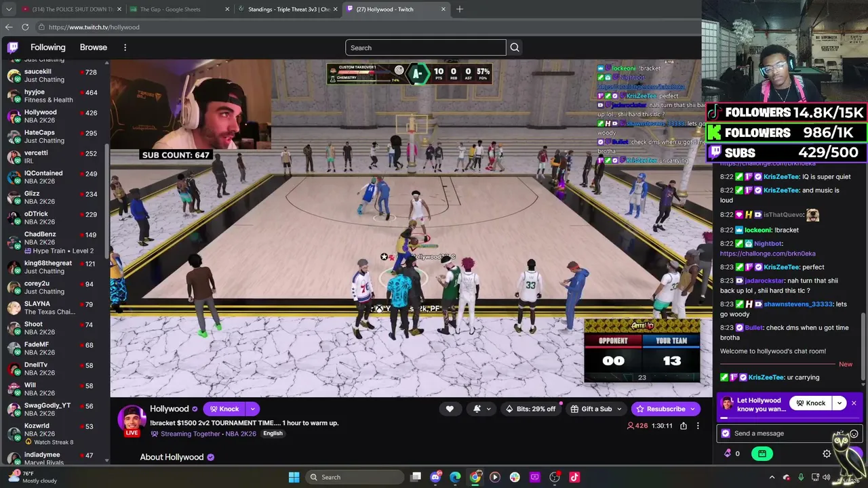The height and width of the screenshot is (488, 868).
Task: Click the heart follow icon under stream
Action: [x=450, y=409]
